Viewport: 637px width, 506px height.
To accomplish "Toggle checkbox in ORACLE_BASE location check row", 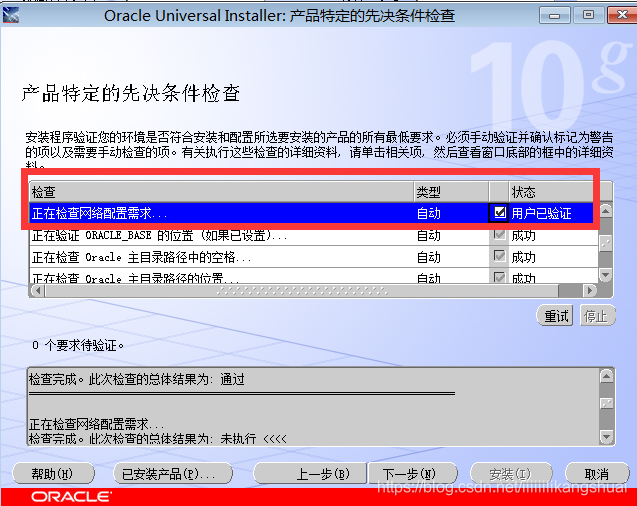I will (x=499, y=234).
